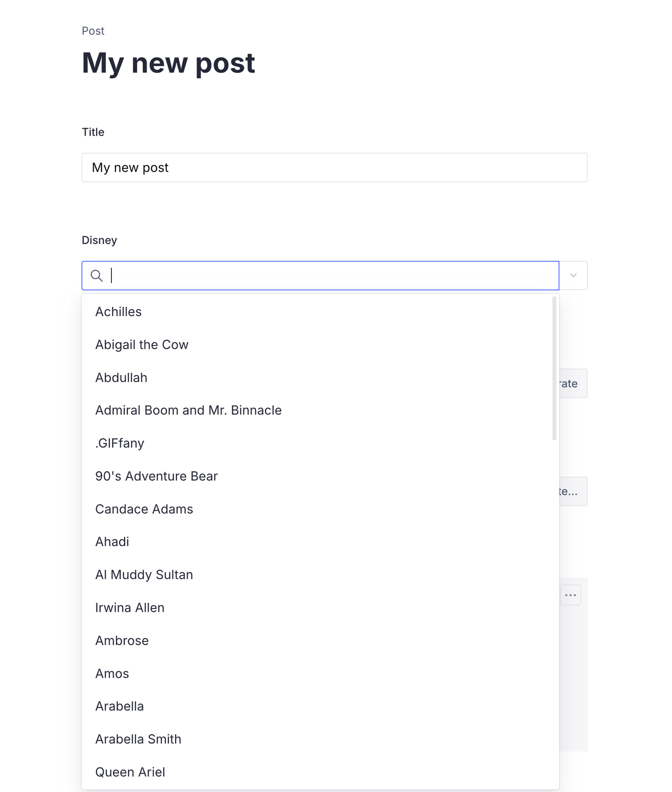Select the "Amos" option
This screenshot has height=792, width=672.
click(x=112, y=673)
